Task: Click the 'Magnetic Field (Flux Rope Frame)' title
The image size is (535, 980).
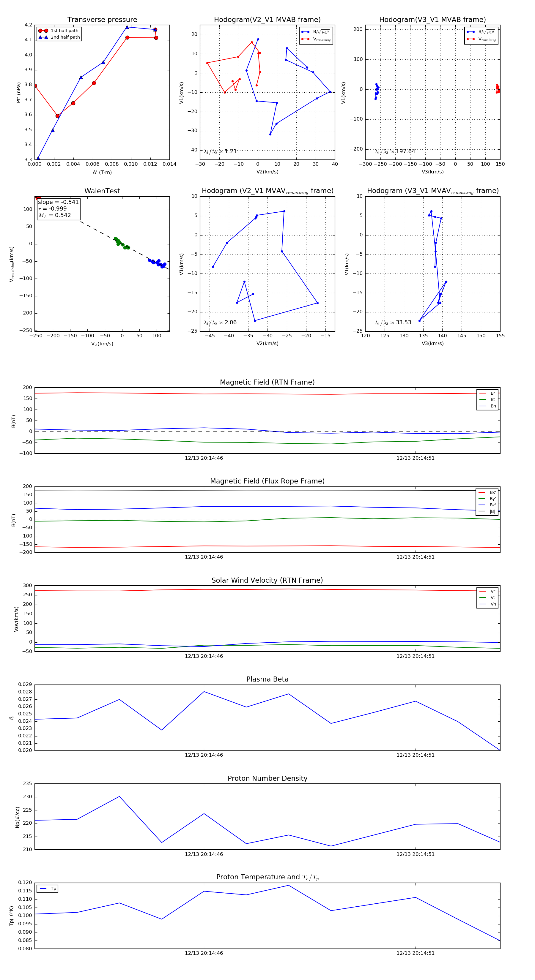Action: tap(267, 481)
